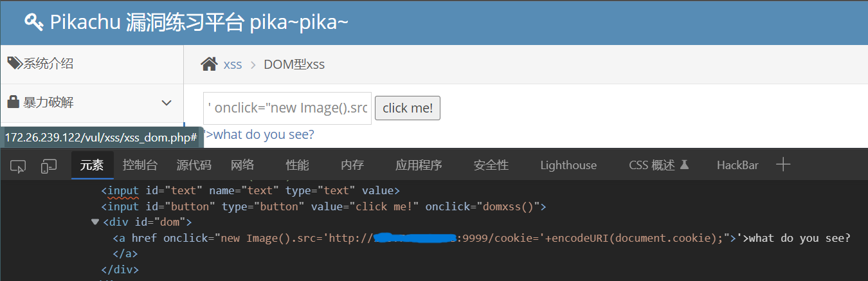This screenshot has height=281, width=868.
Task: Click the DOM型xss breadcrumb text
Action: [294, 64]
